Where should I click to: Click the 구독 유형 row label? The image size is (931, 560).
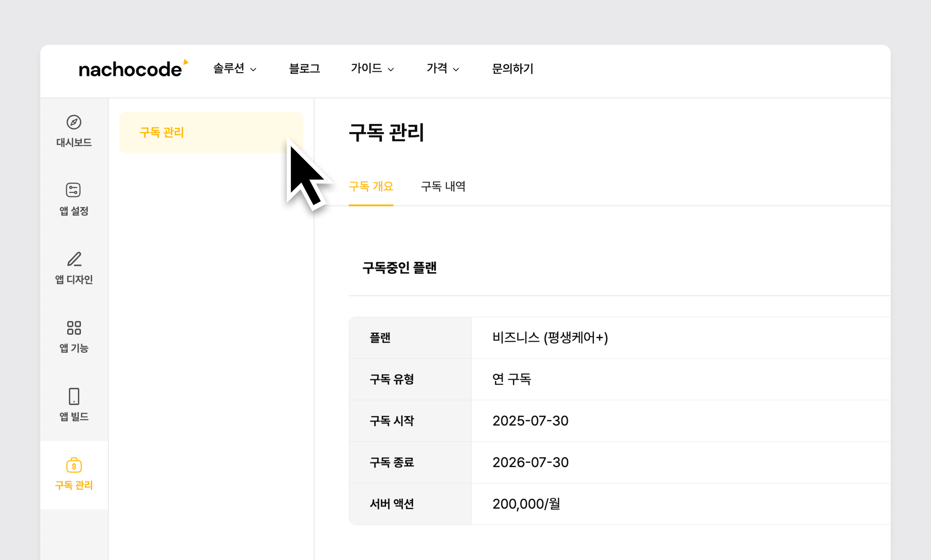392,379
